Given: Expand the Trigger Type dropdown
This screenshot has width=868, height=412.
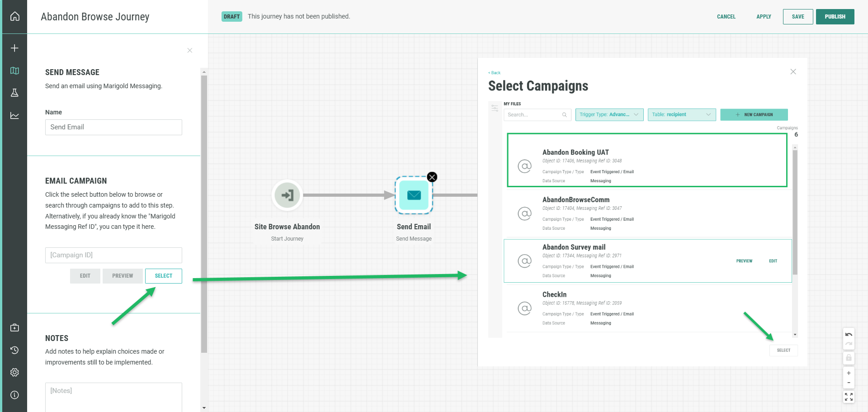Looking at the screenshot, I should pos(609,115).
